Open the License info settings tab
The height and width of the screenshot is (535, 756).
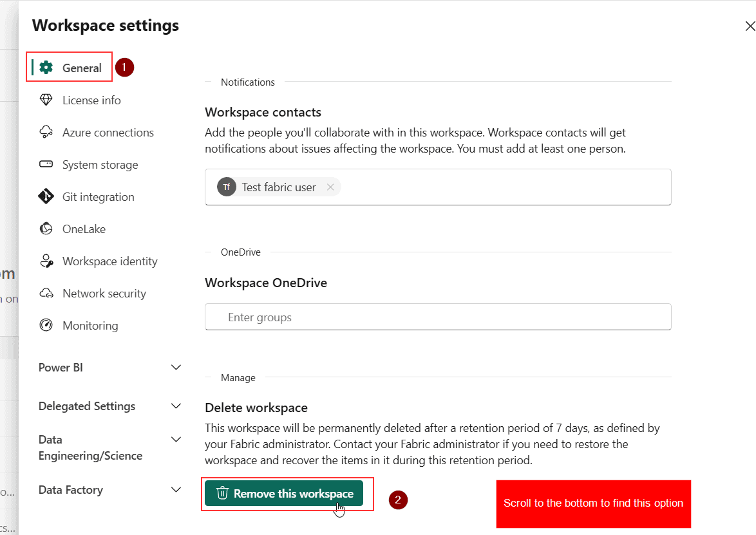pyautogui.click(x=91, y=100)
